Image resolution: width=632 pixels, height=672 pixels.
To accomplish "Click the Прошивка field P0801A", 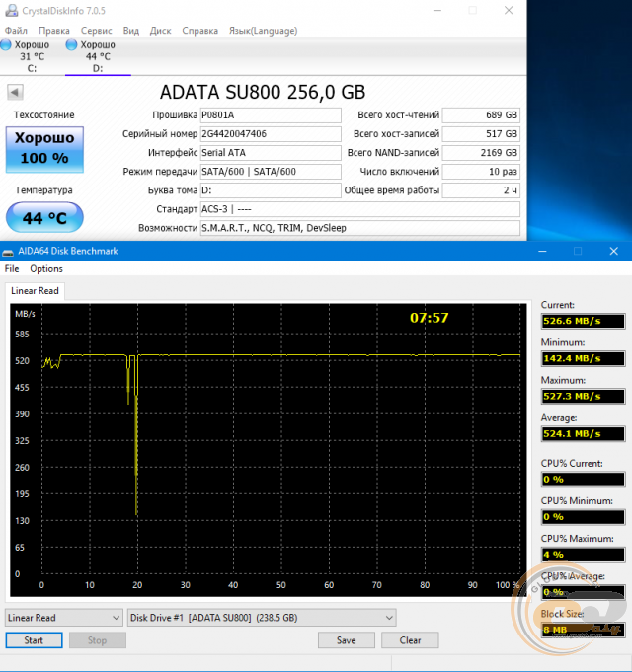I will point(271,115).
